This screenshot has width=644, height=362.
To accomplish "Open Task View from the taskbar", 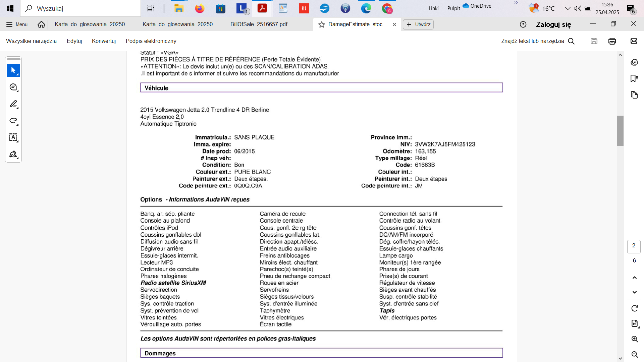I will 151,8.
